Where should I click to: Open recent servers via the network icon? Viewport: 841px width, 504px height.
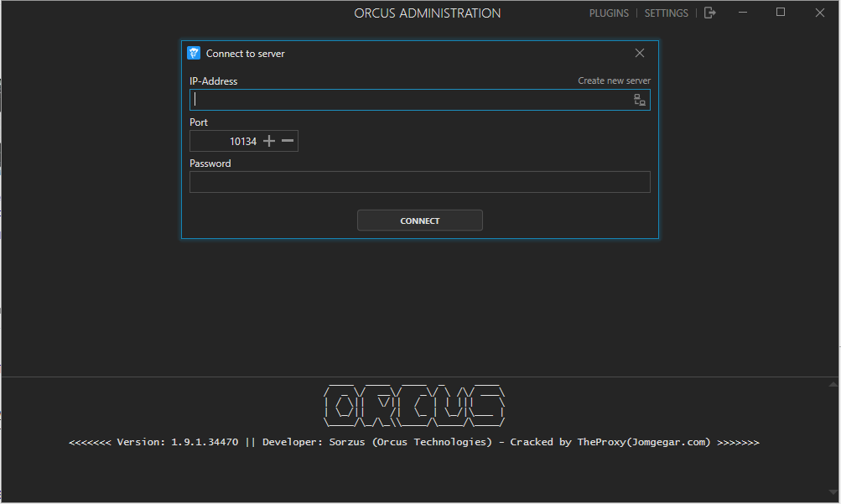(640, 99)
